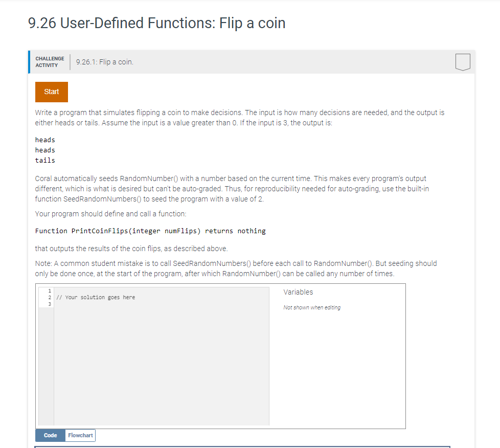Screen dimensions: 500x448
Task: Click the CHALLENGE ACTIVITY label
Action: point(49,61)
